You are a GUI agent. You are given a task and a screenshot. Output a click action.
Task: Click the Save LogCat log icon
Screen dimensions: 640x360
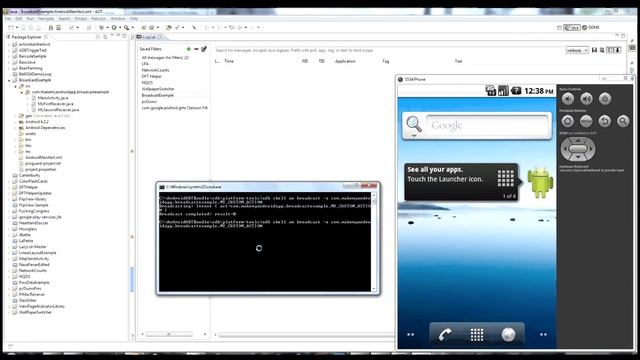pos(594,50)
